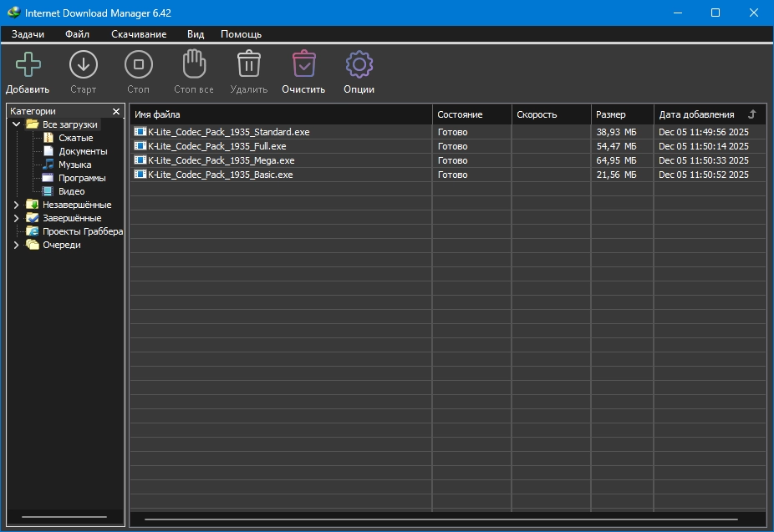This screenshot has width=774, height=532.
Task: Expand the Очереди tree node
Action: 16,245
